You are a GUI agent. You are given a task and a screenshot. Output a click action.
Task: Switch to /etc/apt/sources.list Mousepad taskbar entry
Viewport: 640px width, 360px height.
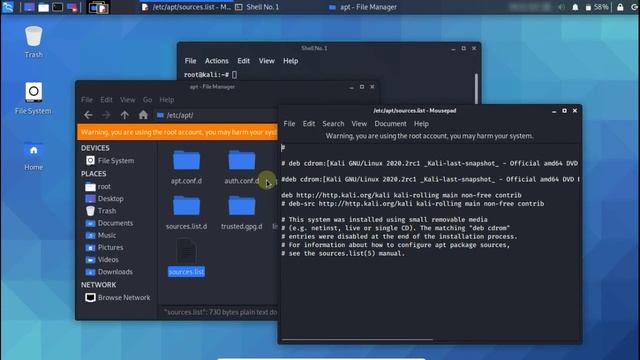(x=186, y=7)
